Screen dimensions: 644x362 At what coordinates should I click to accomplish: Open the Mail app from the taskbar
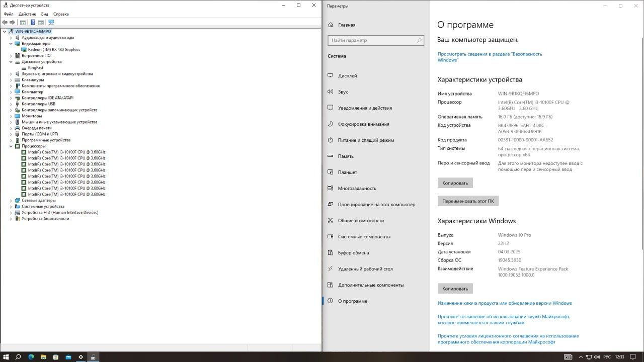68,357
